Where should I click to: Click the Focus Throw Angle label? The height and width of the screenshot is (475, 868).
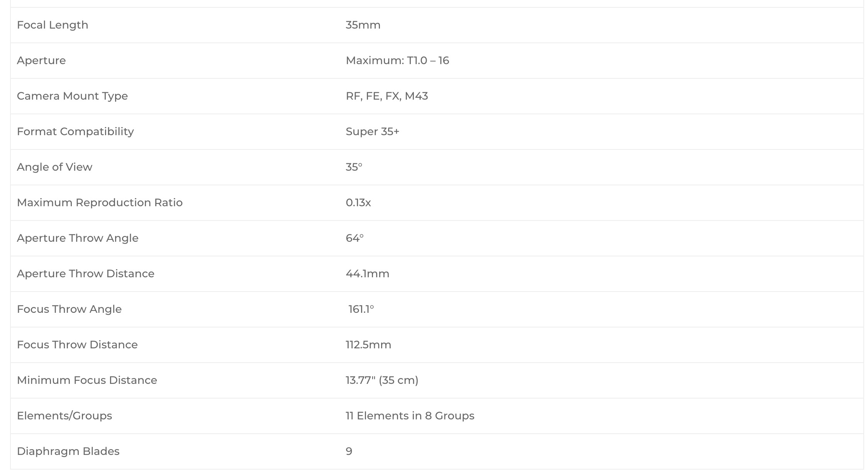click(x=69, y=309)
